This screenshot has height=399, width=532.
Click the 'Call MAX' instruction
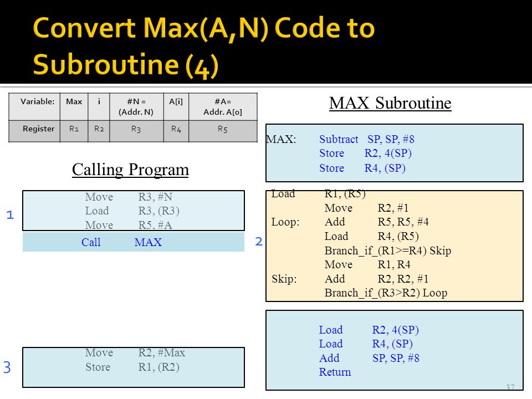tap(122, 242)
